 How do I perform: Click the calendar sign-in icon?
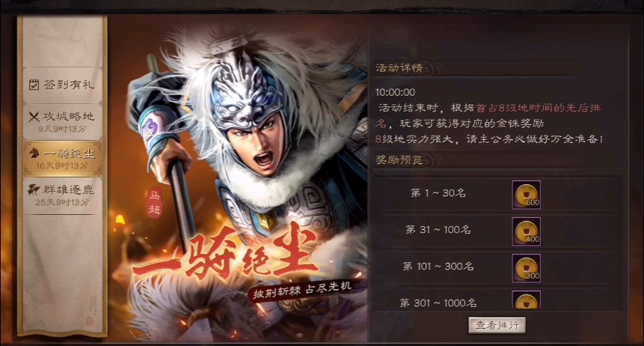point(34,85)
